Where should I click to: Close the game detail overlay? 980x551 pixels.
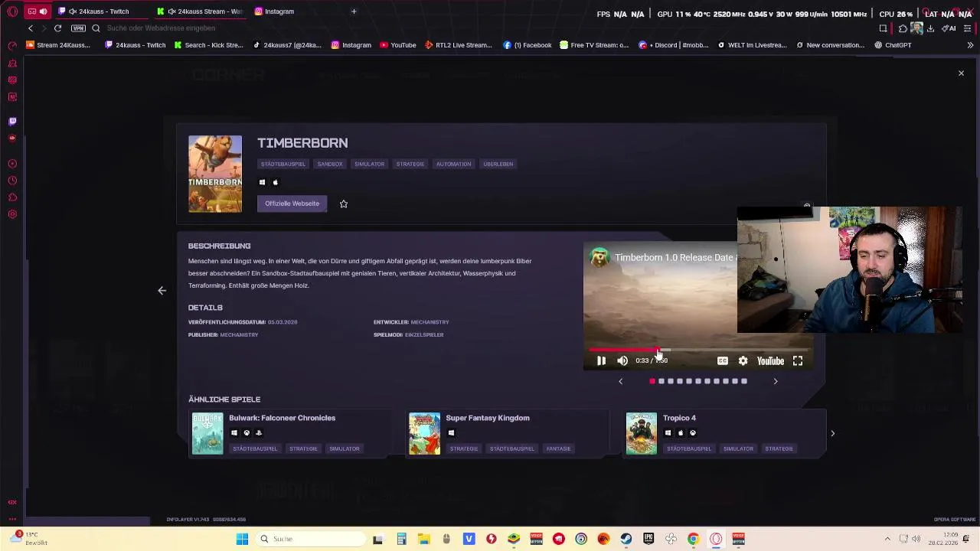(961, 73)
